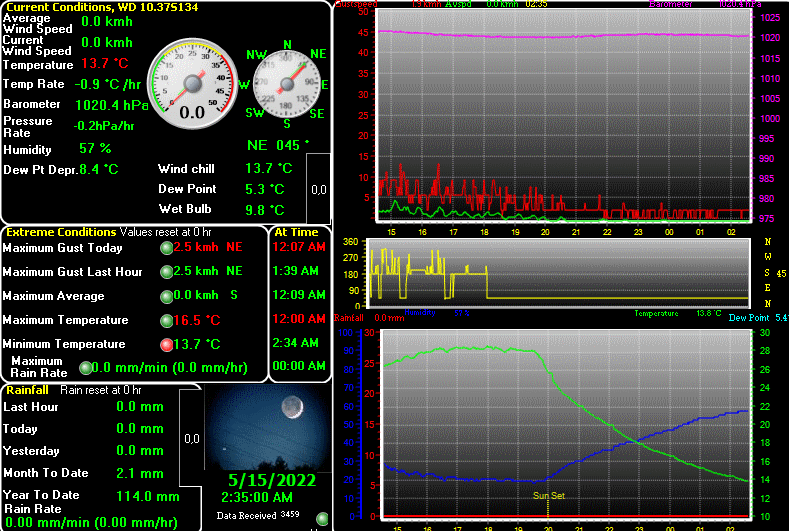
Task: Click the Year To Date 114.0 mm value
Action: (x=148, y=497)
